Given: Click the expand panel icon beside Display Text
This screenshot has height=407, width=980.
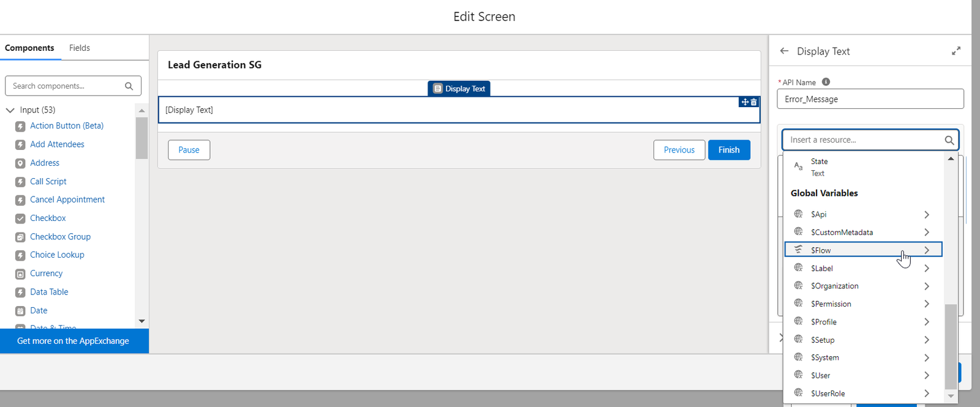Looking at the screenshot, I should (x=956, y=51).
